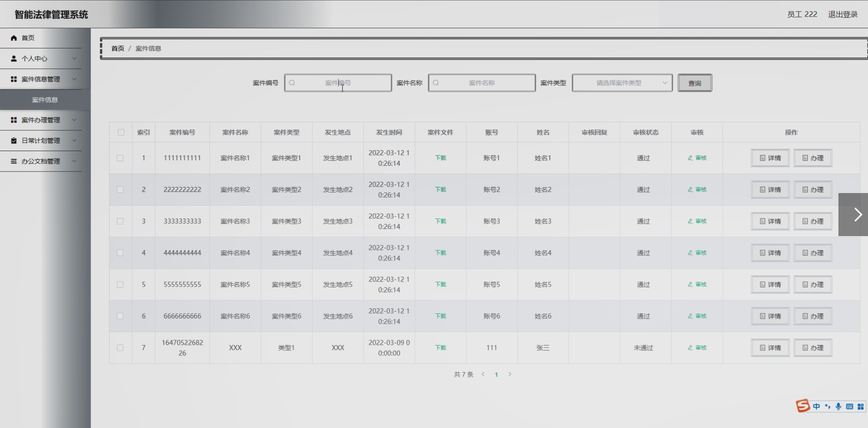The image size is (868, 428).
Task: Select the 案件信息 submenu item
Action: pos(45,100)
